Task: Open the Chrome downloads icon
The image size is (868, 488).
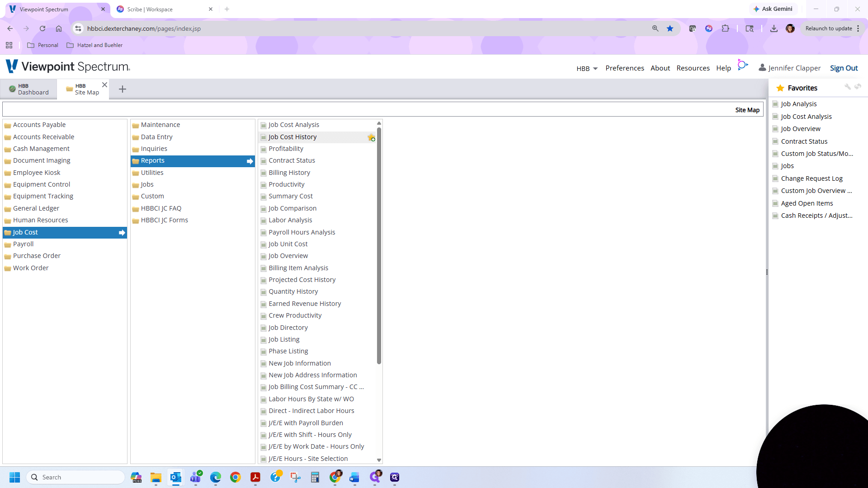Action: (774, 28)
